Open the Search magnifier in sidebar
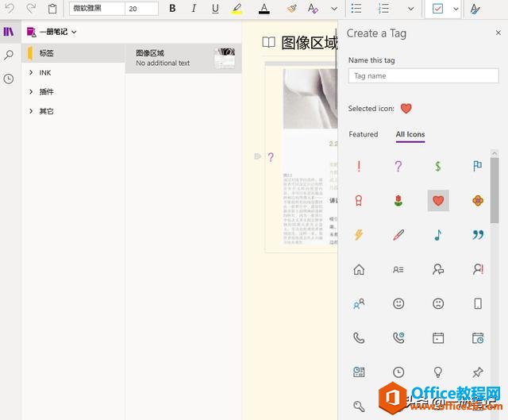This screenshot has width=508, height=420. [x=9, y=55]
